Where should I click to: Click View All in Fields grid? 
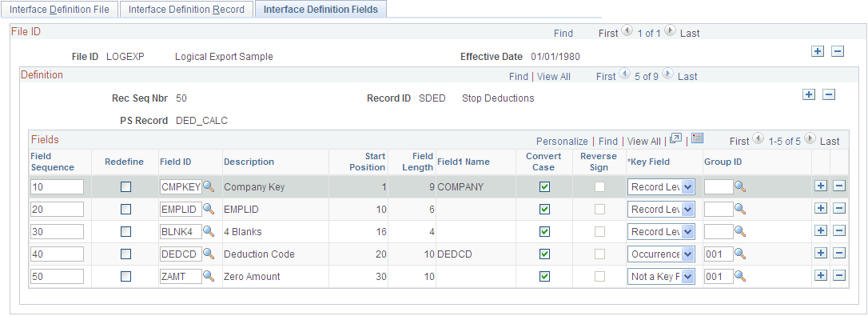coord(643,142)
